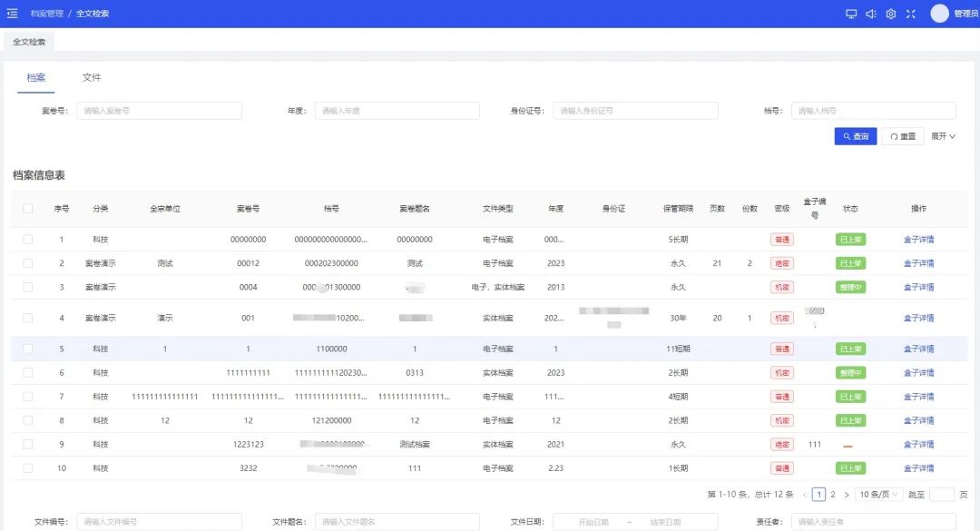Open 盒子详情 for row 4
Image resolution: width=980 pixels, height=531 pixels.
pos(918,318)
